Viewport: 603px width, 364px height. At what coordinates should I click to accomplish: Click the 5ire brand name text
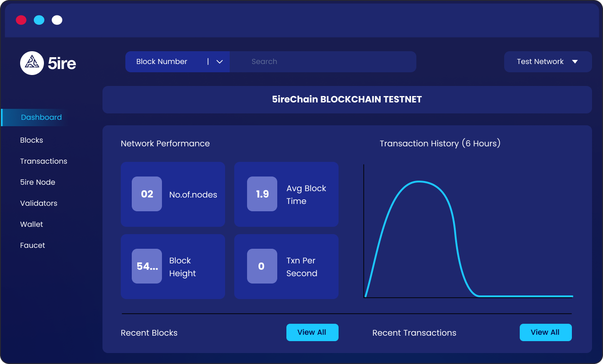[x=62, y=63]
